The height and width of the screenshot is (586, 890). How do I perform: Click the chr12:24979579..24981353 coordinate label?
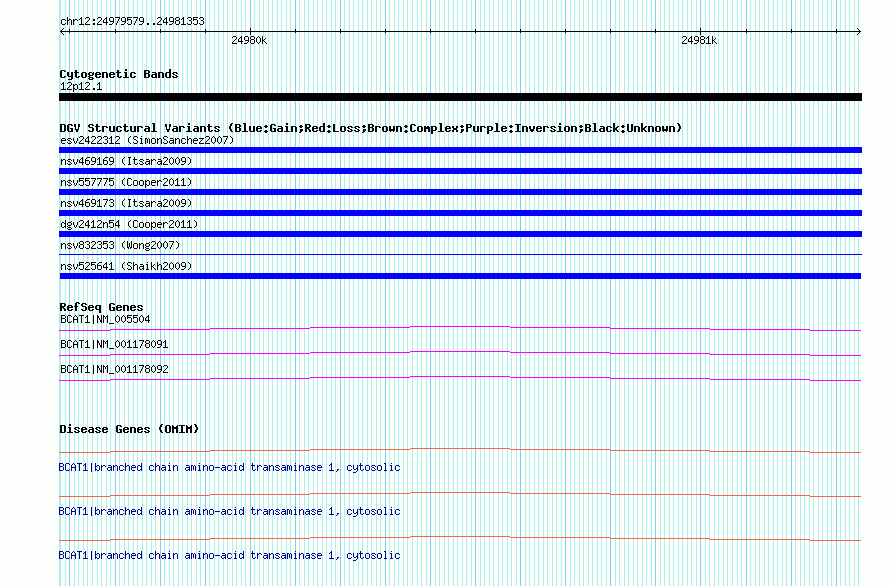click(132, 21)
